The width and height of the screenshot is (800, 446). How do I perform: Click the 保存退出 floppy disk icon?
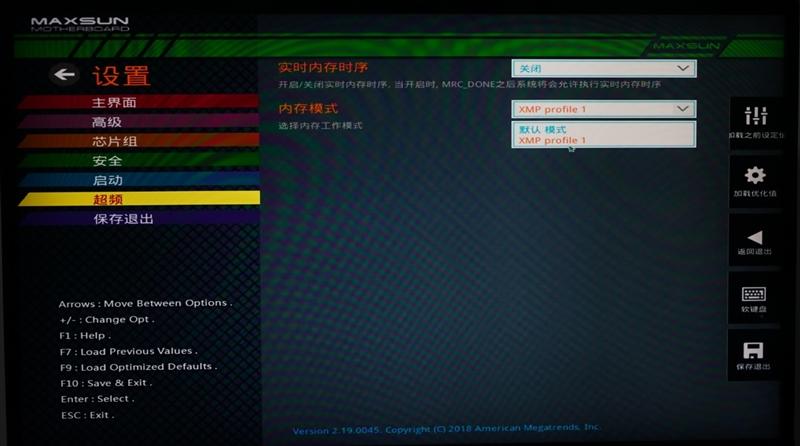[753, 351]
